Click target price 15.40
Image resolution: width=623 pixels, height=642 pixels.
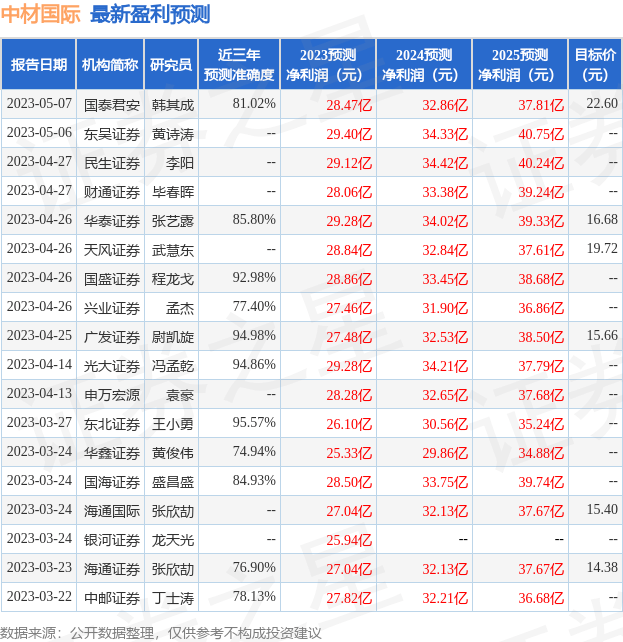(602, 509)
